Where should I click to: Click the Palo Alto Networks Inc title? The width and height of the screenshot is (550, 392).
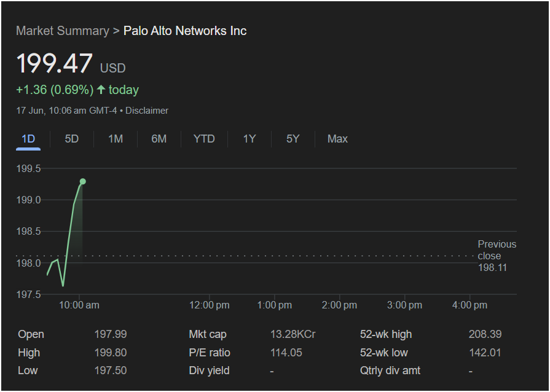click(x=185, y=31)
